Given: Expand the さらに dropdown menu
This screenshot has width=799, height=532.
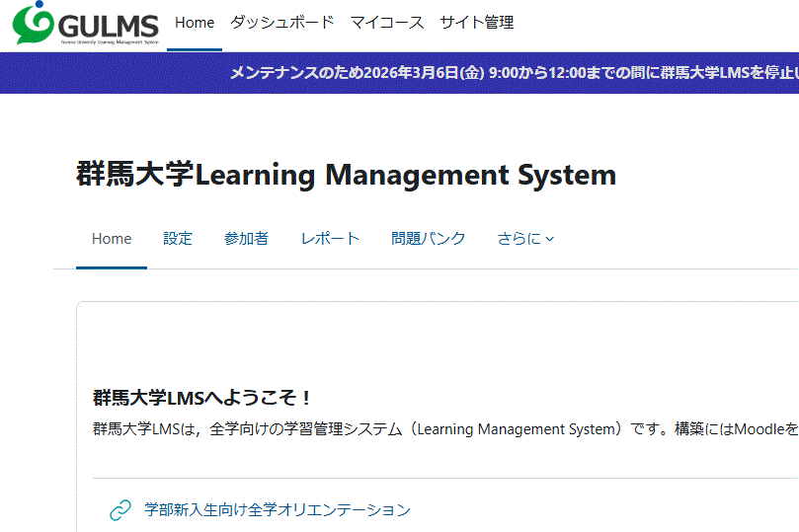Looking at the screenshot, I should (525, 239).
